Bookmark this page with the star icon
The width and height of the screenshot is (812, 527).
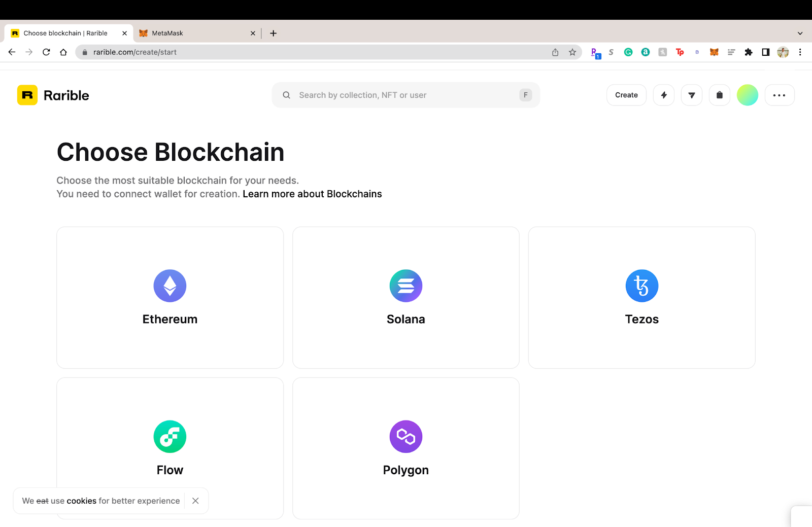(x=572, y=52)
